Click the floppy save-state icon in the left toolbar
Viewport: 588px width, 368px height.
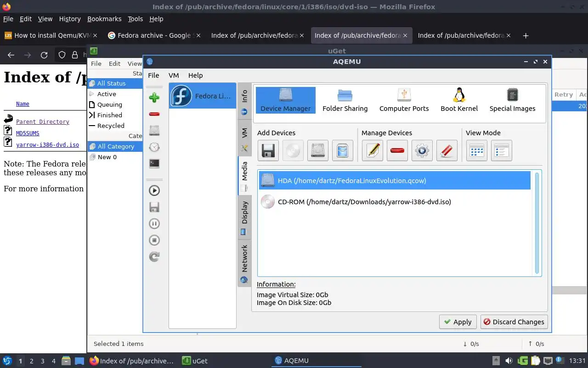point(154,207)
